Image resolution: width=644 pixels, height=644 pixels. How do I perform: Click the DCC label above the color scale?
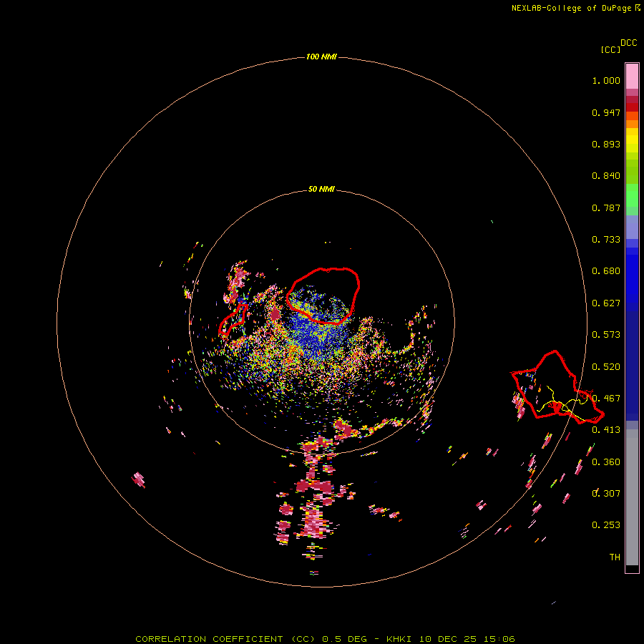point(628,43)
